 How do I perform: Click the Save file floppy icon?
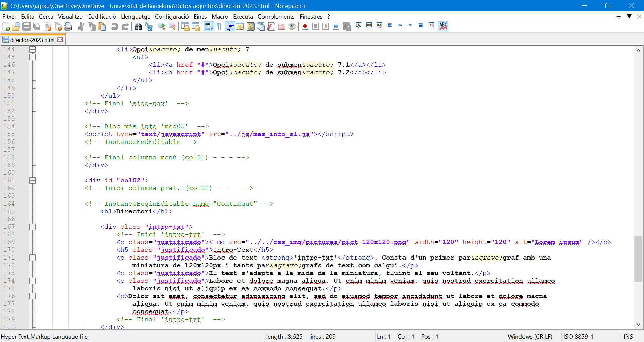click(x=26, y=26)
